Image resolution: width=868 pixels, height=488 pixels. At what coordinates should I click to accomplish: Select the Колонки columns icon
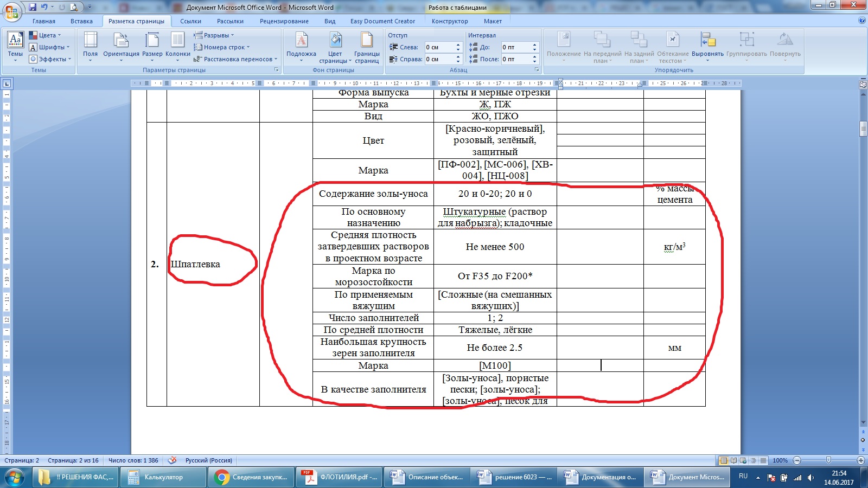click(177, 44)
